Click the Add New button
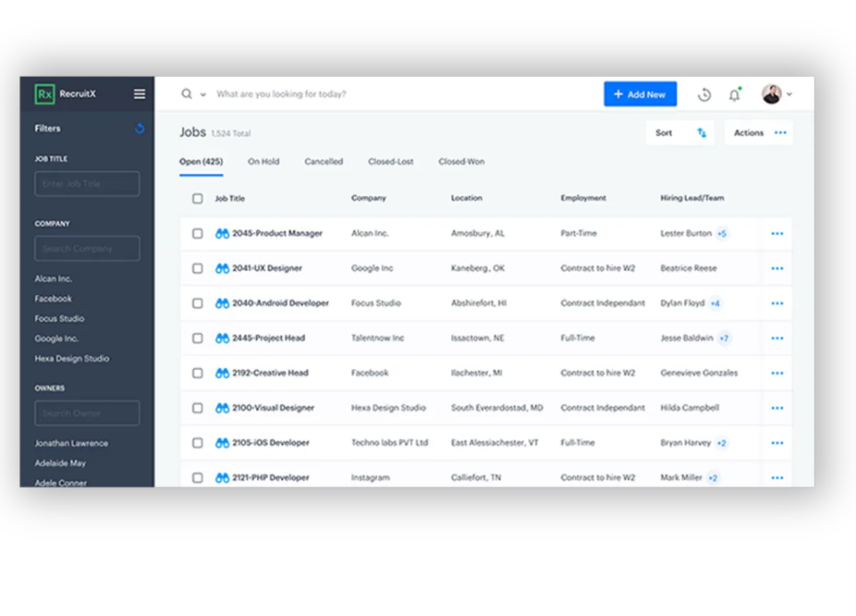This screenshot has width=856, height=616. [x=640, y=94]
